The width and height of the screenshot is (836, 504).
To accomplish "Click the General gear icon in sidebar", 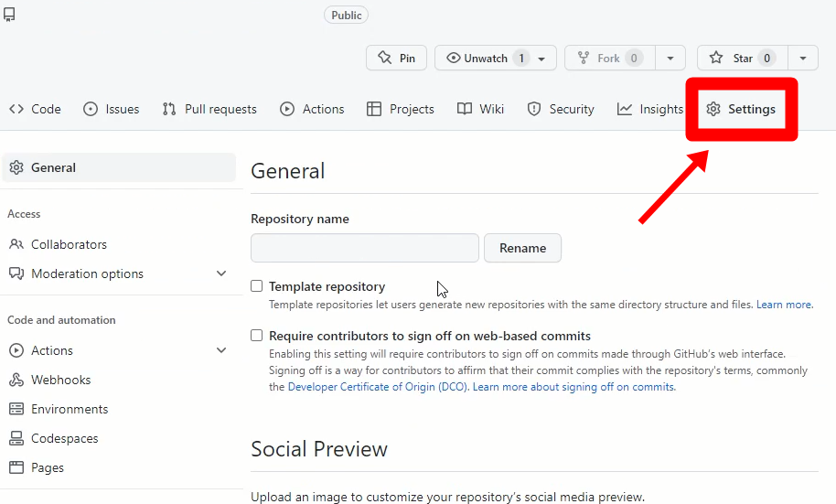I will [x=16, y=167].
